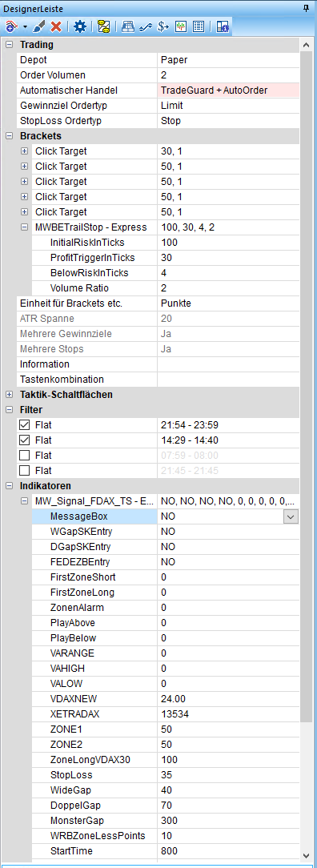
Task: Select the Information property row
Action: (158, 364)
